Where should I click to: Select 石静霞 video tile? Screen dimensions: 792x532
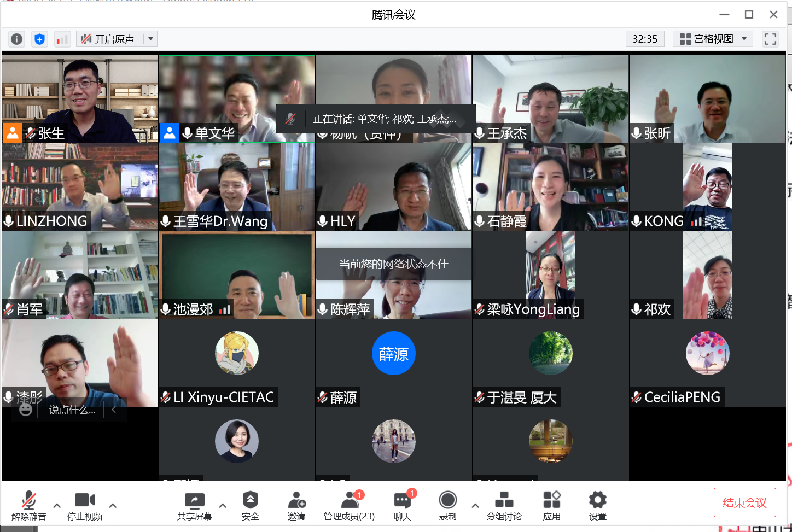coord(551,187)
